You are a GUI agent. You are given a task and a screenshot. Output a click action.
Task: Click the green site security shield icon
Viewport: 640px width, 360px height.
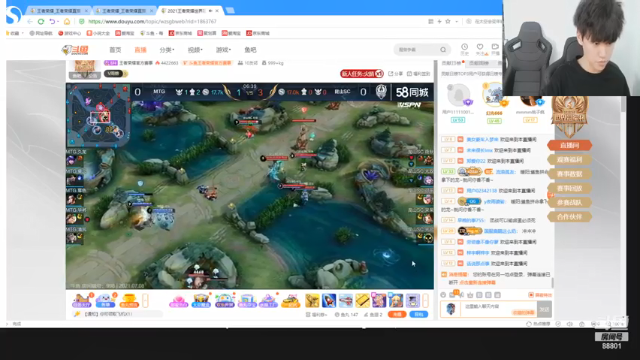[x=82, y=21]
